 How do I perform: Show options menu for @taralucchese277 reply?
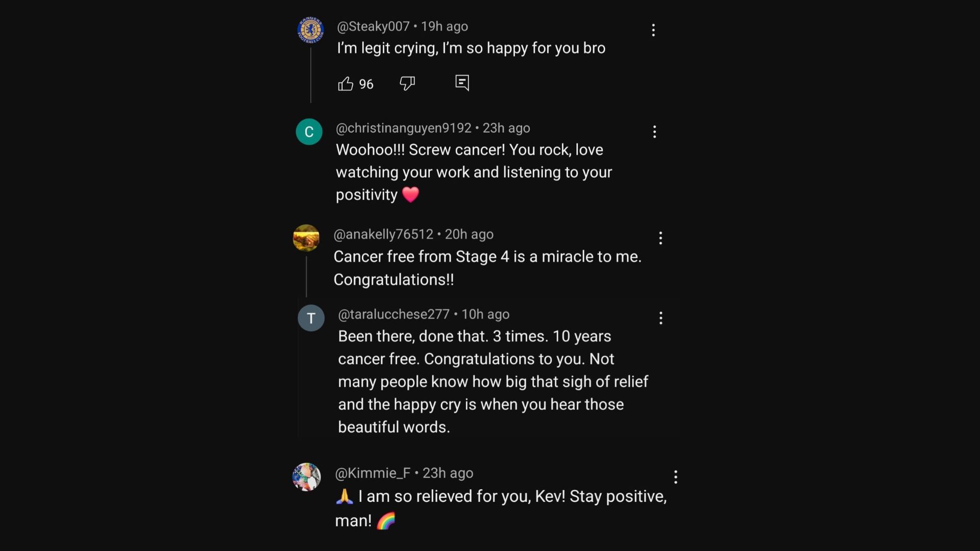660,318
